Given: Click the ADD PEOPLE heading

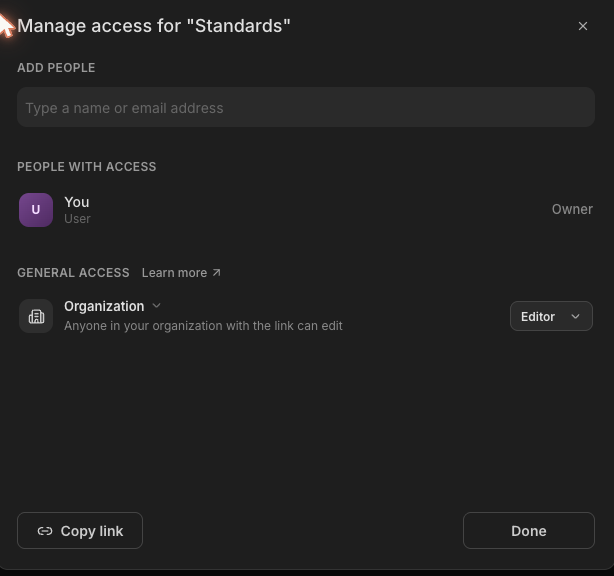Looking at the screenshot, I should (x=56, y=68).
